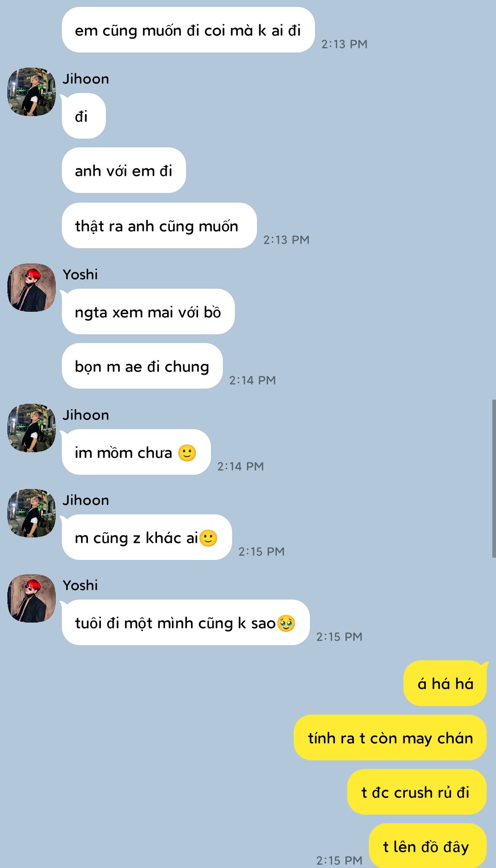496x868 pixels.
Task: Open the Yoshi name label above 'ngta xem mai'
Action: (80, 274)
